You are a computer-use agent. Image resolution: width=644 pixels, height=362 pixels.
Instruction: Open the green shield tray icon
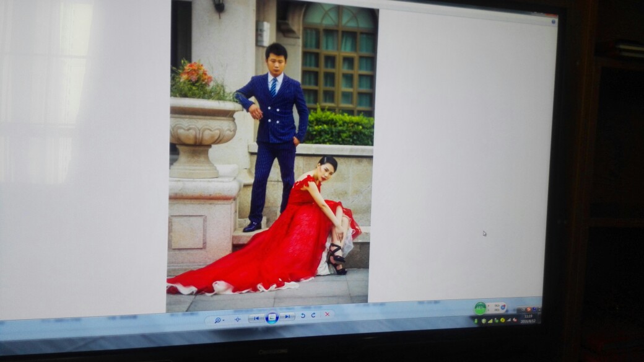click(484, 321)
